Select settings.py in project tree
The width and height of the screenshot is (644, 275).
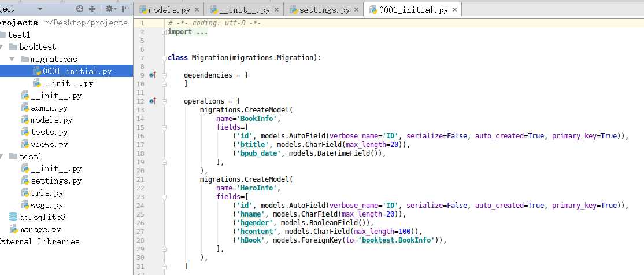click(56, 181)
